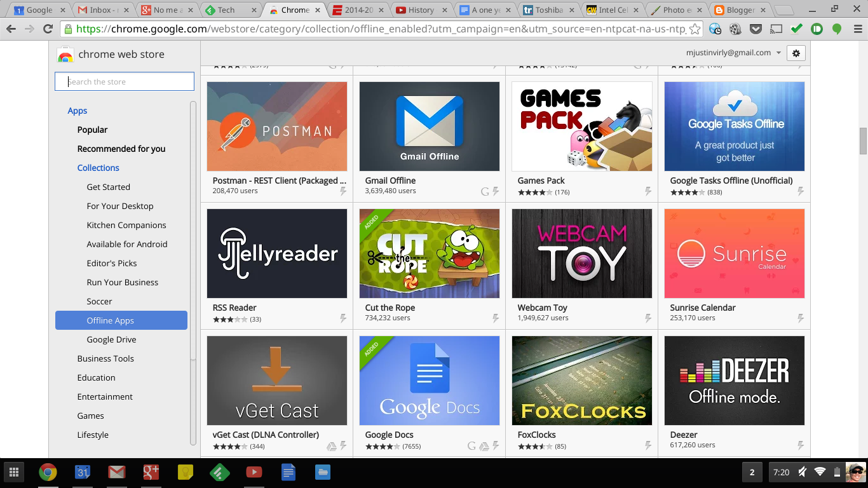
Task: Open web store settings gear
Action: [x=796, y=53]
